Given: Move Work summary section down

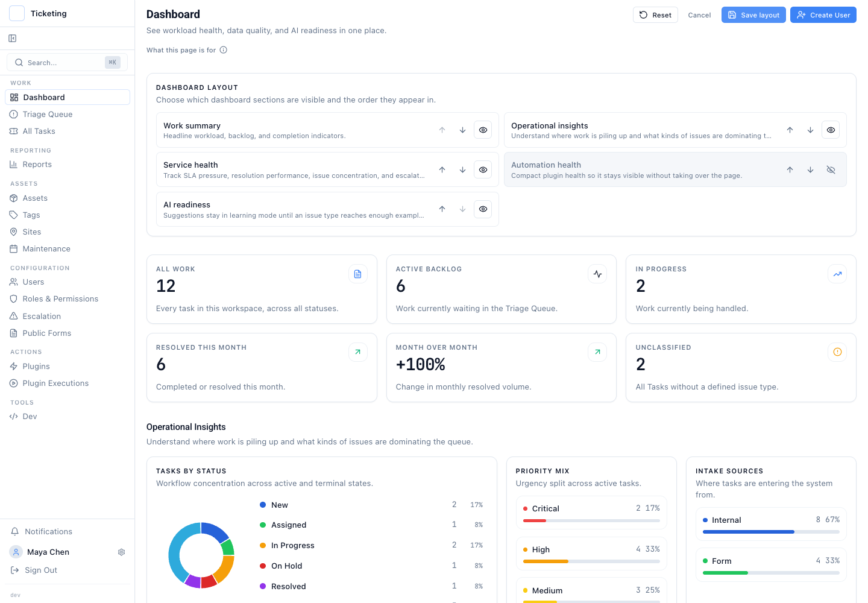Looking at the screenshot, I should point(462,130).
